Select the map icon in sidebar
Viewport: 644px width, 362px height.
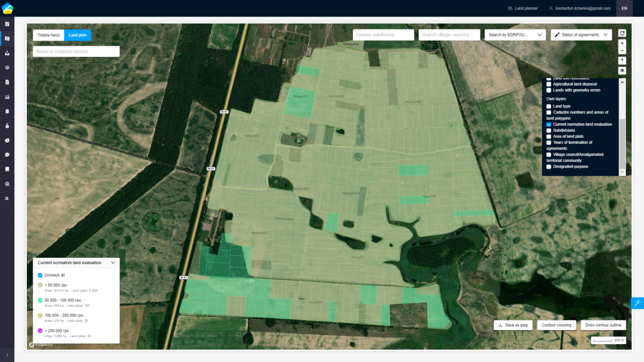(7, 39)
